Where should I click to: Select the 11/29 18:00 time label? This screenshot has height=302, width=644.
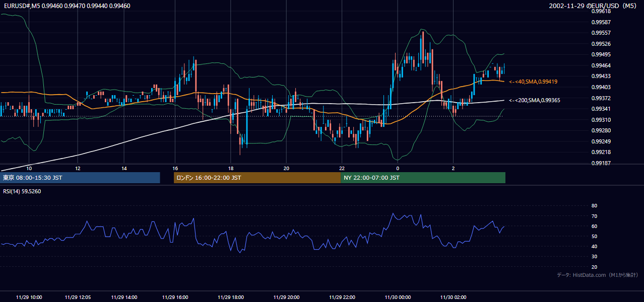(x=231, y=297)
